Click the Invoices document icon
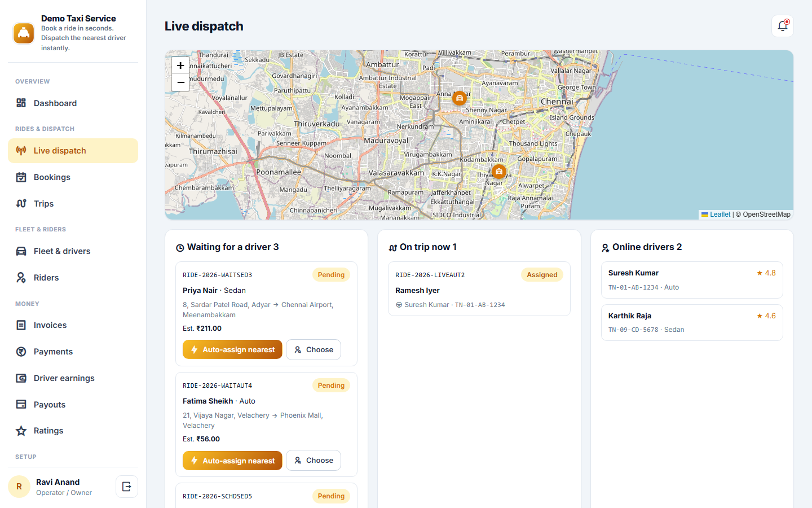This screenshot has height=508, width=812. pos(21,325)
